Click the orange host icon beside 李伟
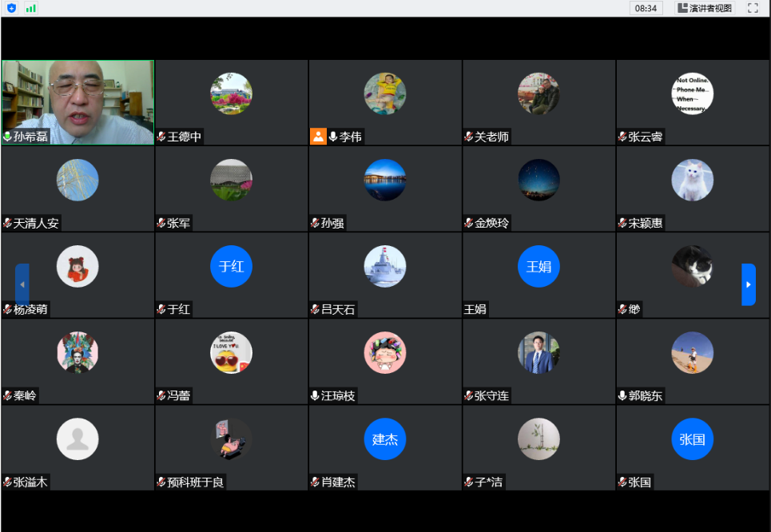The width and height of the screenshot is (771, 532). 318,137
